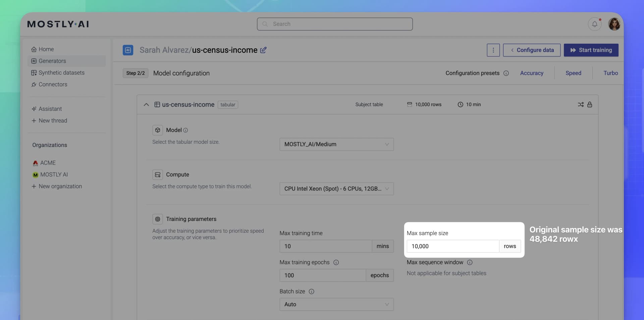Click the shuffle icon on the us-census-income row
644x320 pixels.
tap(581, 104)
